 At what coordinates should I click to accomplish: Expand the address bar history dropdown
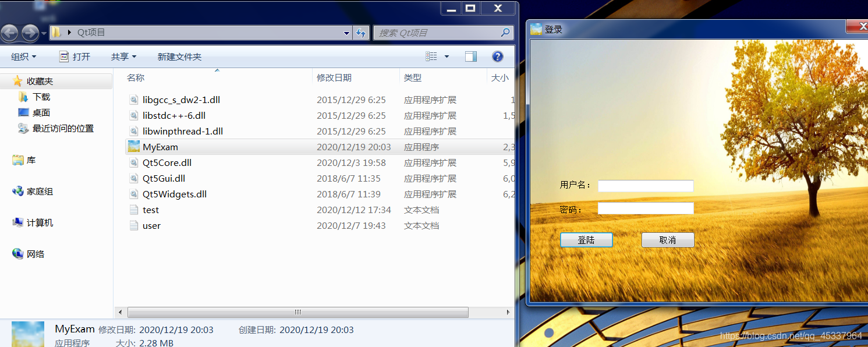[346, 33]
